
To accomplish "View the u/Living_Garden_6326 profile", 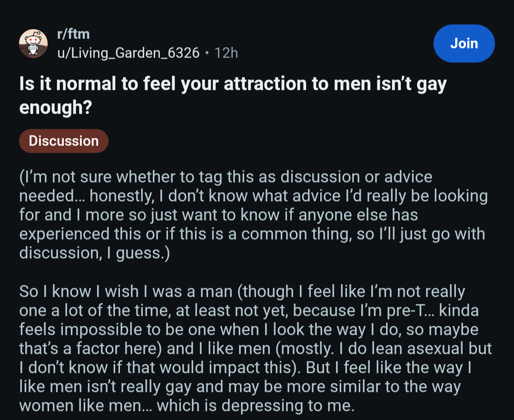I will click(128, 53).
